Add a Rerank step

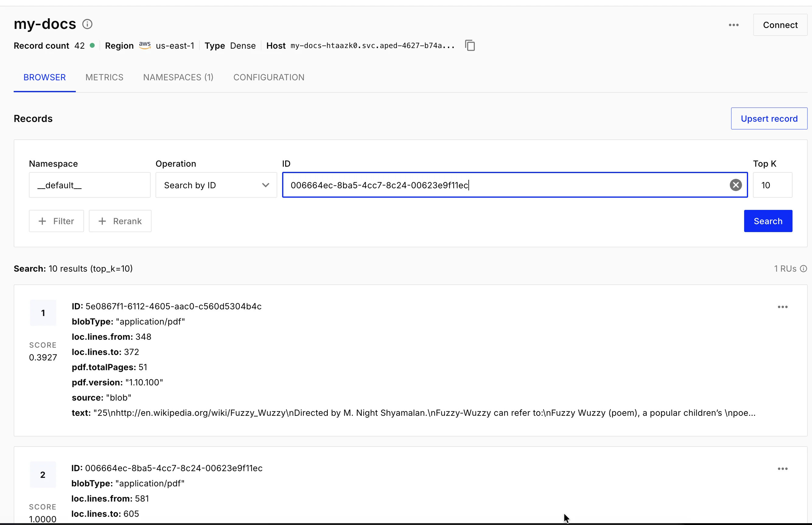[120, 221]
